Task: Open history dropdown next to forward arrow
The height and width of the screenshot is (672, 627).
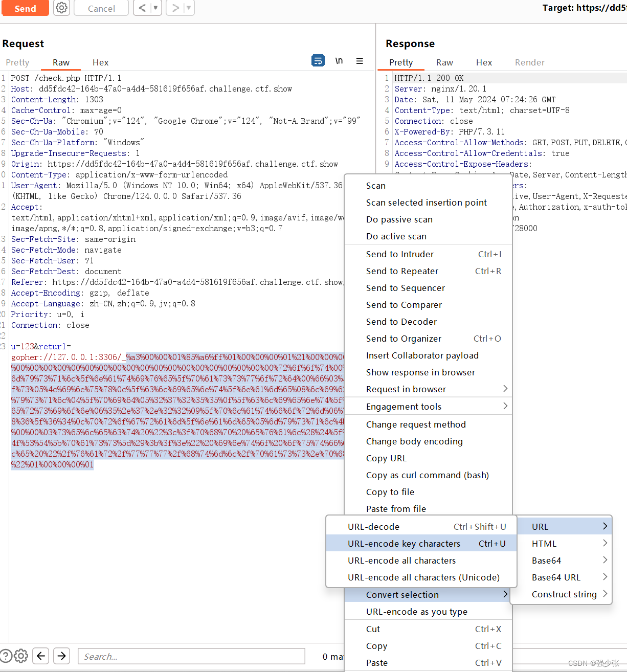Action: click(x=189, y=8)
